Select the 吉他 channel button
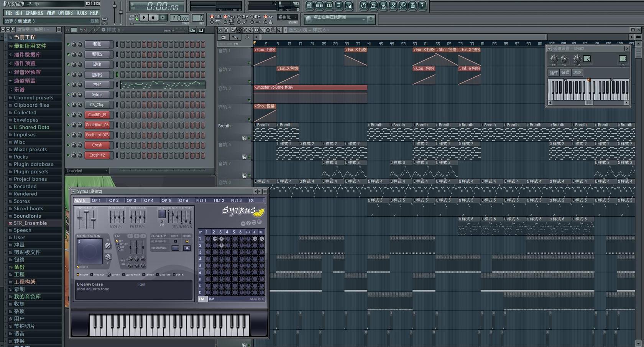This screenshot has width=644, height=347. (97, 84)
